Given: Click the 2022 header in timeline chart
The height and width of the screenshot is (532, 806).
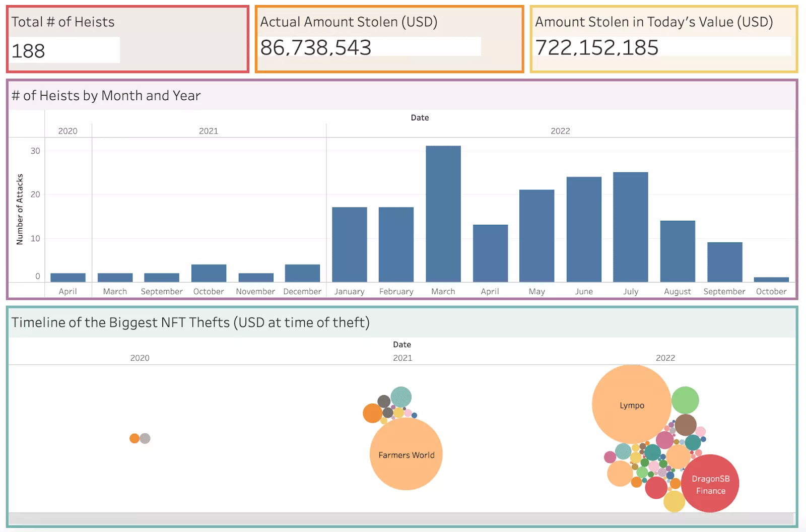Looking at the screenshot, I should (665, 358).
